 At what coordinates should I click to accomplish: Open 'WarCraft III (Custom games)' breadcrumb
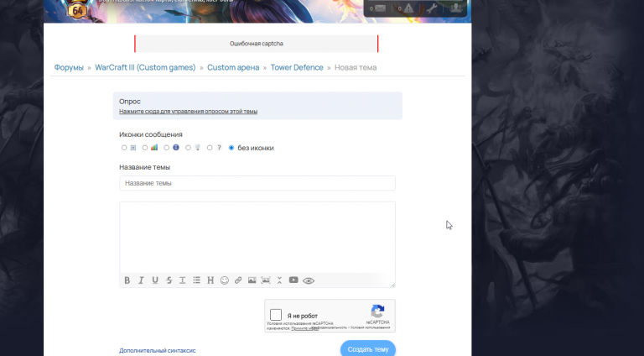[145, 67]
